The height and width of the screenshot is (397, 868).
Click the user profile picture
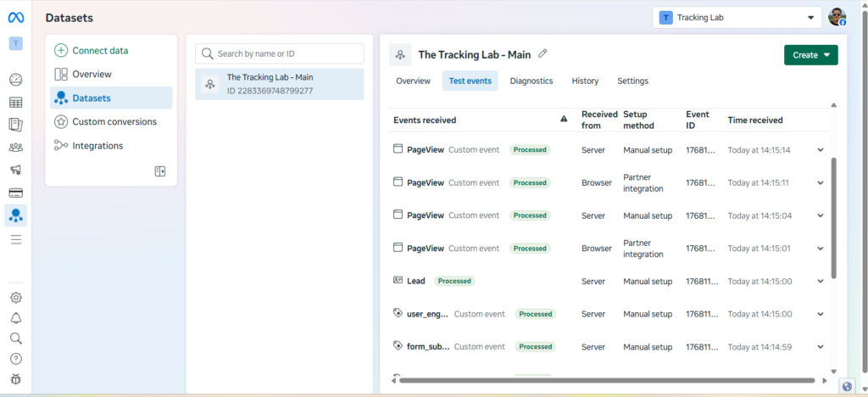[x=837, y=17]
